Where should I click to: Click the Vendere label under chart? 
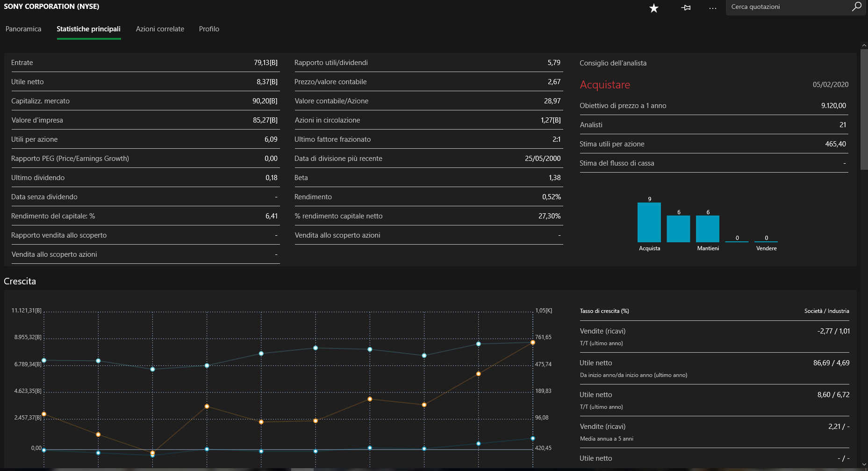(x=766, y=248)
